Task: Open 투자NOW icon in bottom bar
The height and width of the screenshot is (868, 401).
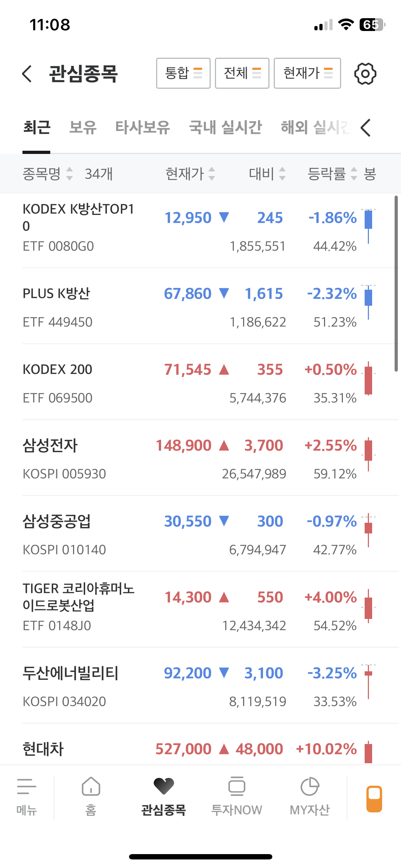Action: coord(237,787)
